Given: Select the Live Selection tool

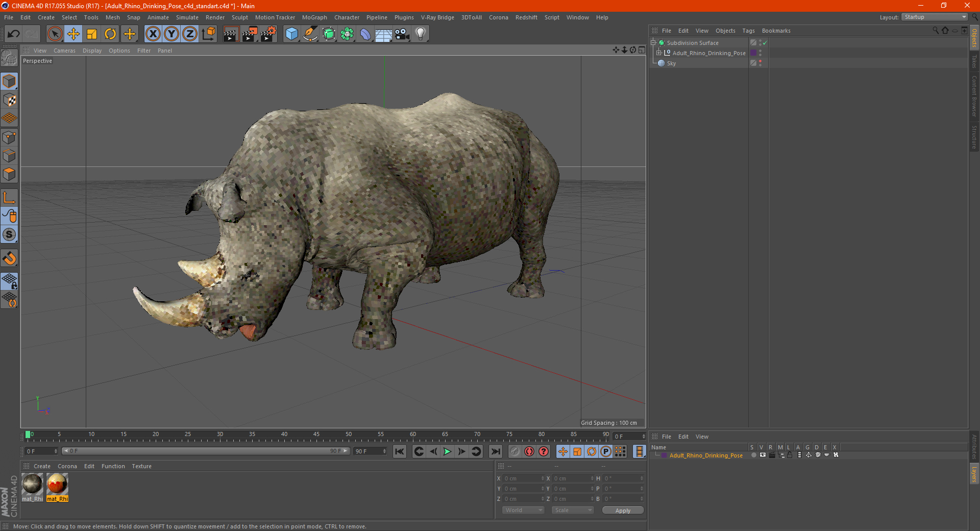Looking at the screenshot, I should [x=55, y=34].
